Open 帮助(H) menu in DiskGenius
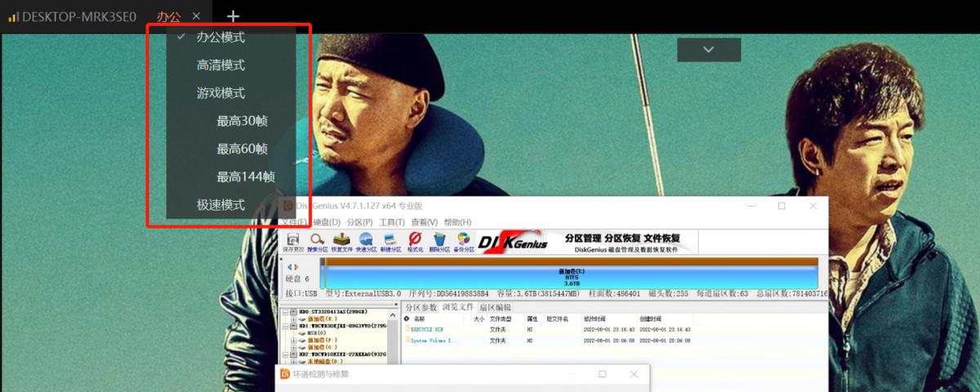Screen dimensions: 980x392 pos(457,222)
